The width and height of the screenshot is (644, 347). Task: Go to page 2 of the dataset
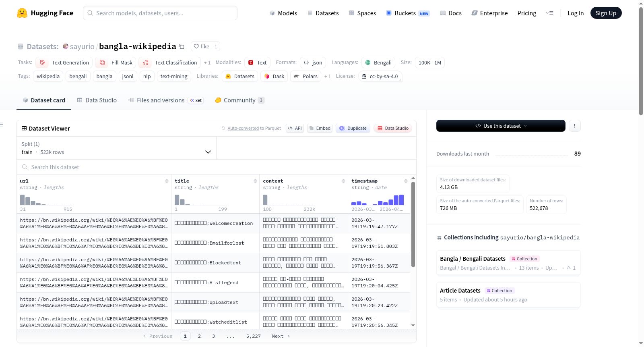(199, 336)
